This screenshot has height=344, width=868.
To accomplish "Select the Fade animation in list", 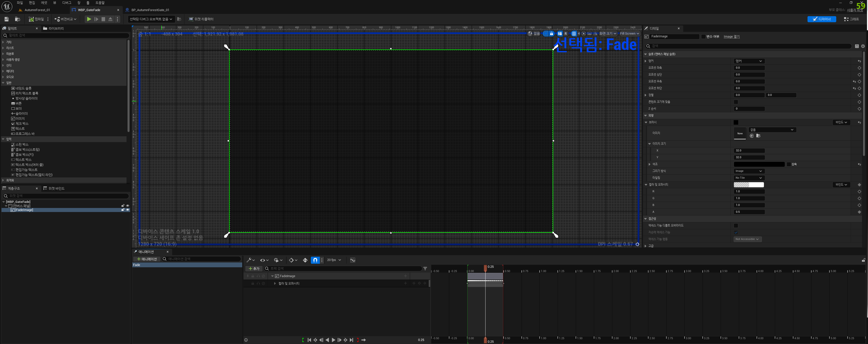I will (187, 265).
